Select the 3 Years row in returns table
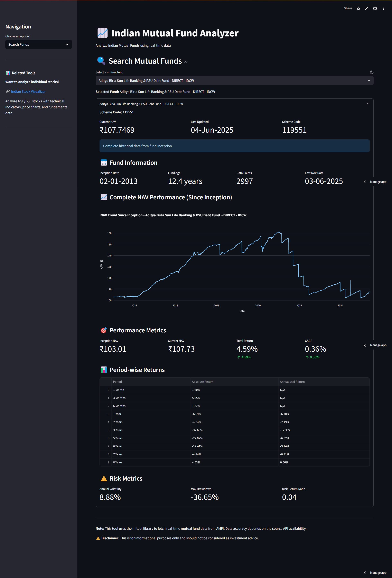 point(118,430)
